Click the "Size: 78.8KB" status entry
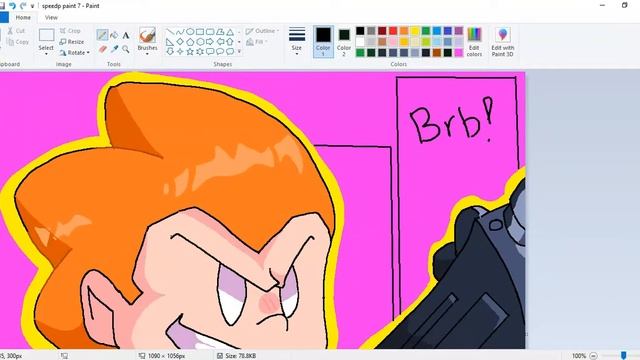This screenshot has height=360, width=640. click(237, 356)
